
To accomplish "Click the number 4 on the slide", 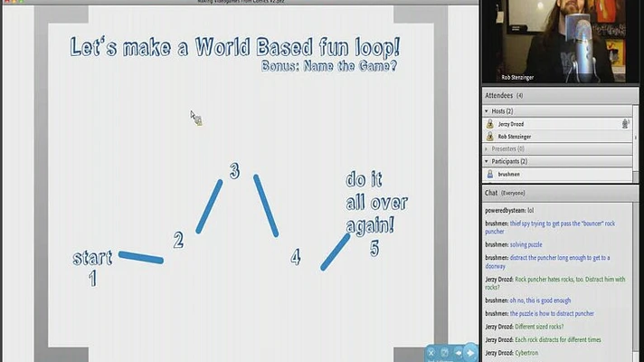I will 295,257.
